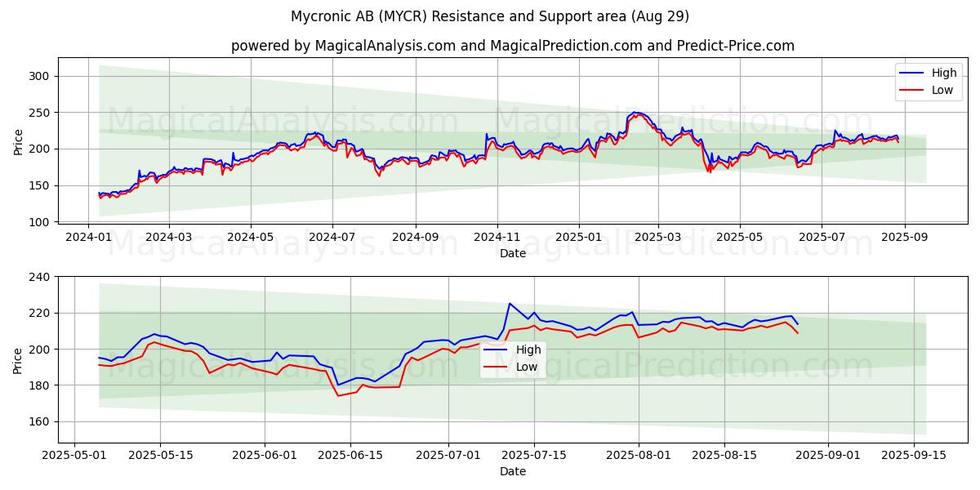Select the 'Date' axis label under the bottom chart
The height and width of the screenshot is (490, 980).
pos(513,471)
